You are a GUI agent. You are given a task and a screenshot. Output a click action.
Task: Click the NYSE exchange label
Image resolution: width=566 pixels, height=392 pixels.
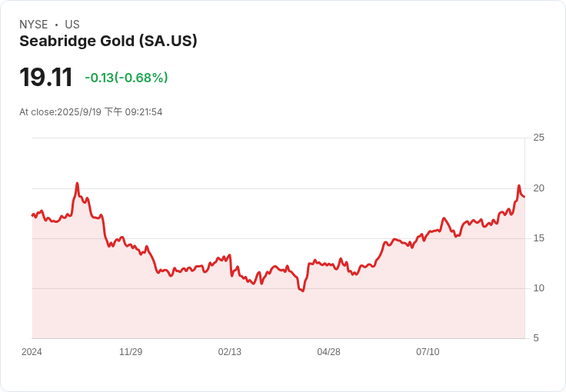pyautogui.click(x=34, y=25)
